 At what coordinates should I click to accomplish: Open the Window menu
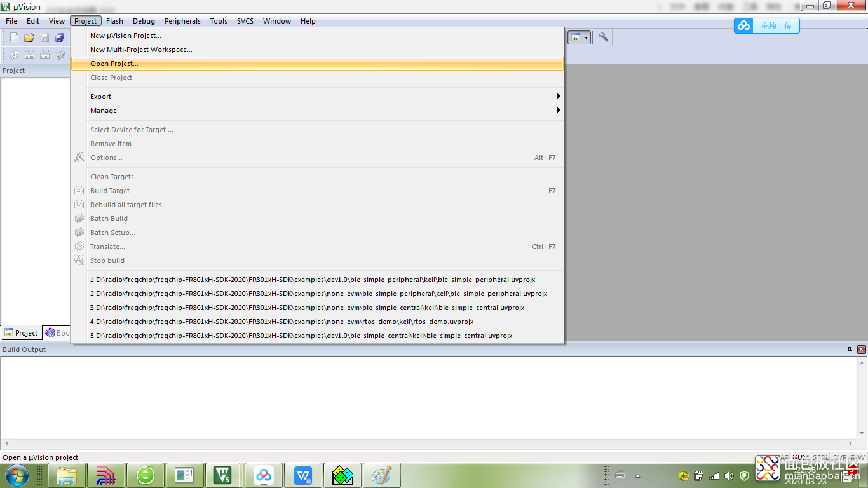[277, 21]
